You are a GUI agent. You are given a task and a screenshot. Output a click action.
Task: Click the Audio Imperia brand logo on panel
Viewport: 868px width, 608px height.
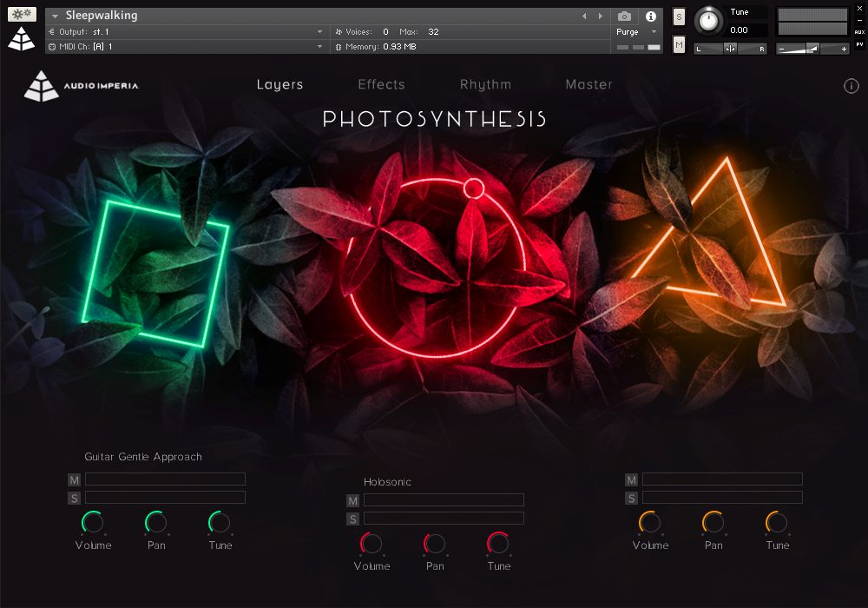pyautogui.click(x=82, y=86)
